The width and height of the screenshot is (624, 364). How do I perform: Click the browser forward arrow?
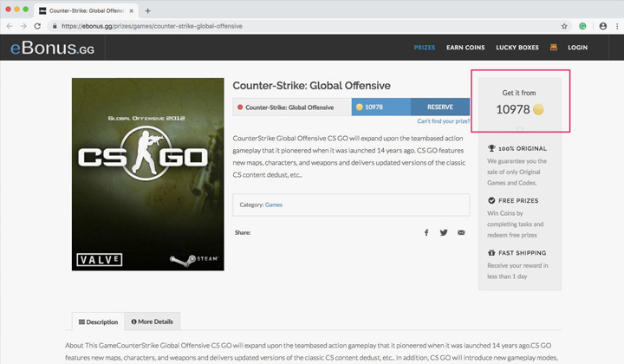pyautogui.click(x=23, y=26)
